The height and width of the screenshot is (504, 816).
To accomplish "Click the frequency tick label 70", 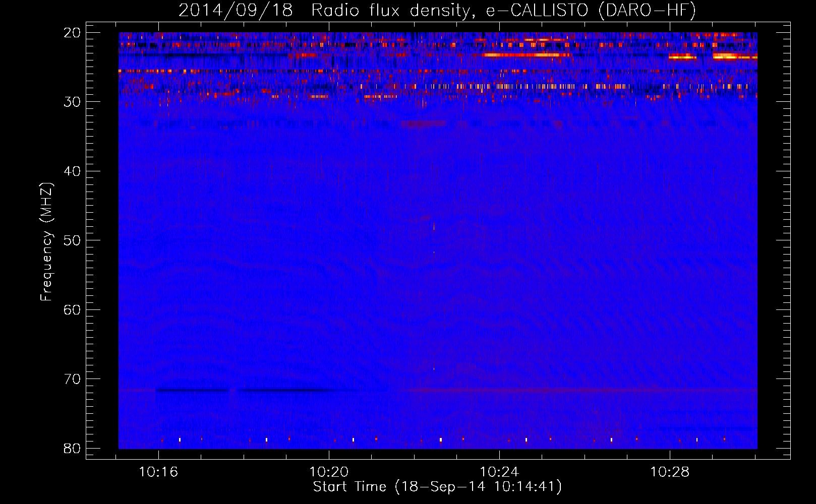I will point(73,379).
